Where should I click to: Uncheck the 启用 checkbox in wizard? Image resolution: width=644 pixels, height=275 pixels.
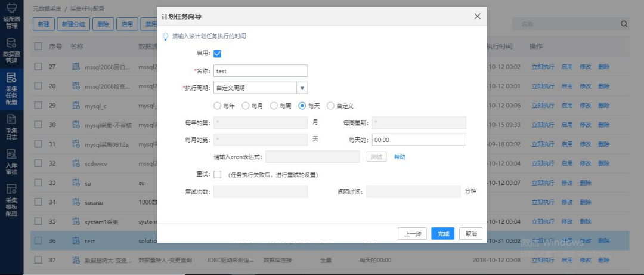[x=218, y=54]
